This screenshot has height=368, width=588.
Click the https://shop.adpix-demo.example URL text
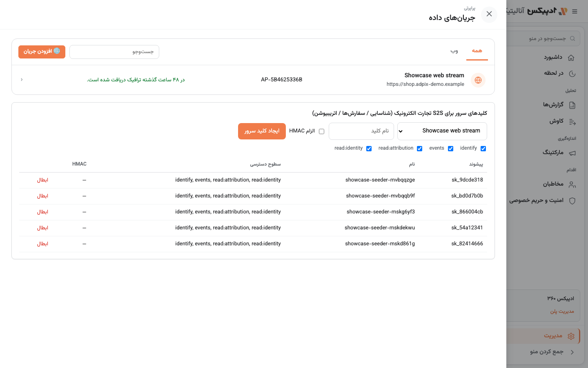coord(425,84)
